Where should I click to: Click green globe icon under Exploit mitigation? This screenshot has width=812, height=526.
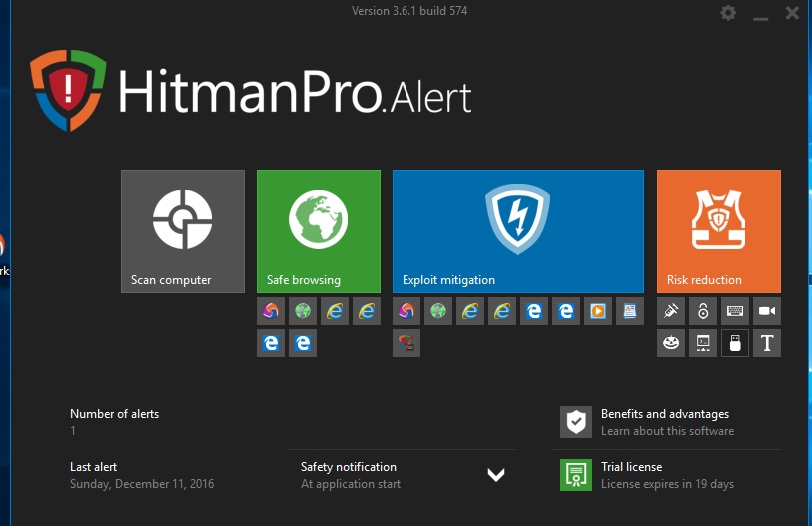(438, 311)
